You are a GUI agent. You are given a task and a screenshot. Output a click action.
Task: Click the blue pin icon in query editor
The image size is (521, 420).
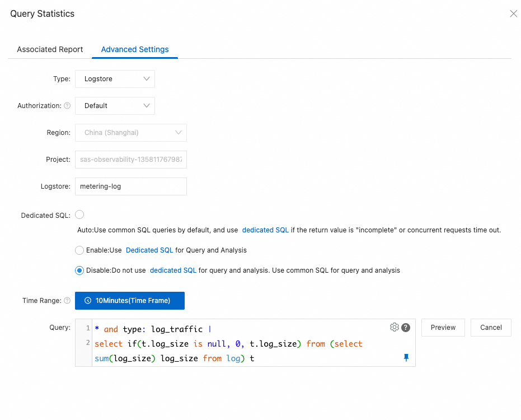click(x=406, y=358)
